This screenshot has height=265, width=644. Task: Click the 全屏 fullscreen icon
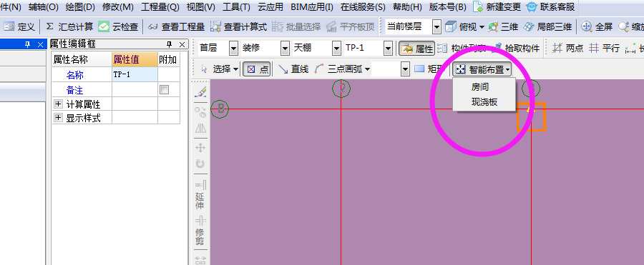586,27
